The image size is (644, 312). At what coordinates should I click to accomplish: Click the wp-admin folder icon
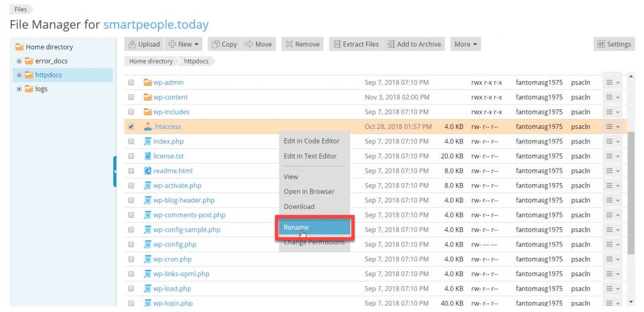tap(148, 82)
